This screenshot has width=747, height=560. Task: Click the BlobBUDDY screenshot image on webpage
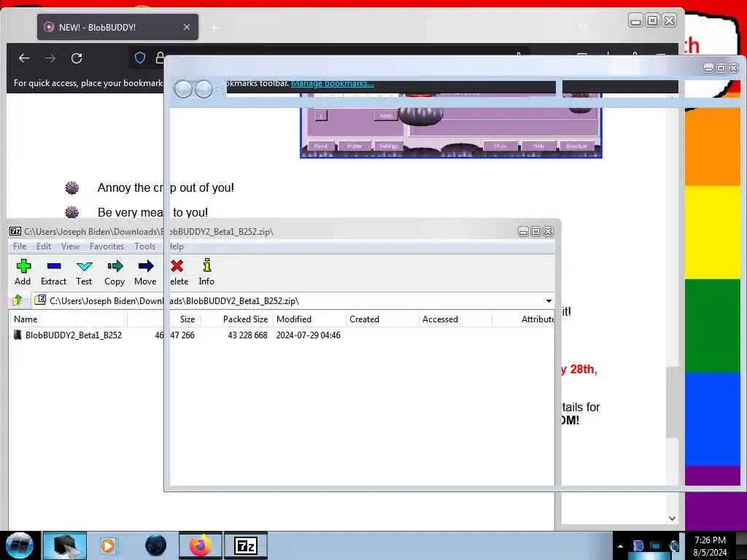point(451,125)
